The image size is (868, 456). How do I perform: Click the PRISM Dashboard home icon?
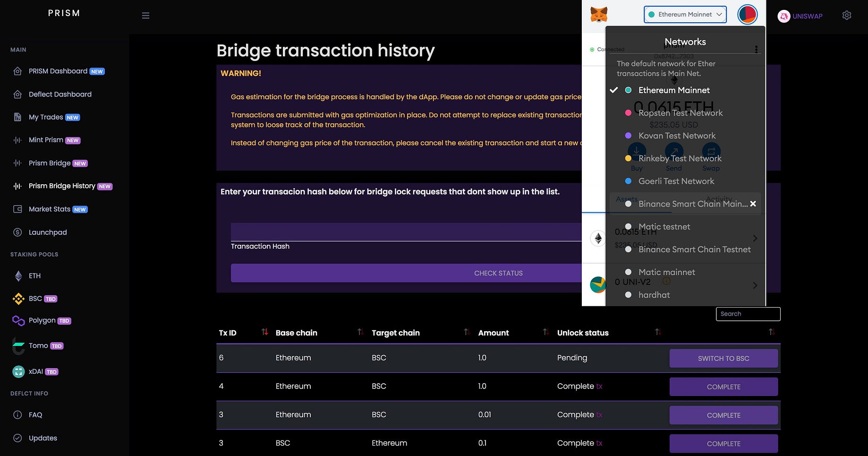17,71
